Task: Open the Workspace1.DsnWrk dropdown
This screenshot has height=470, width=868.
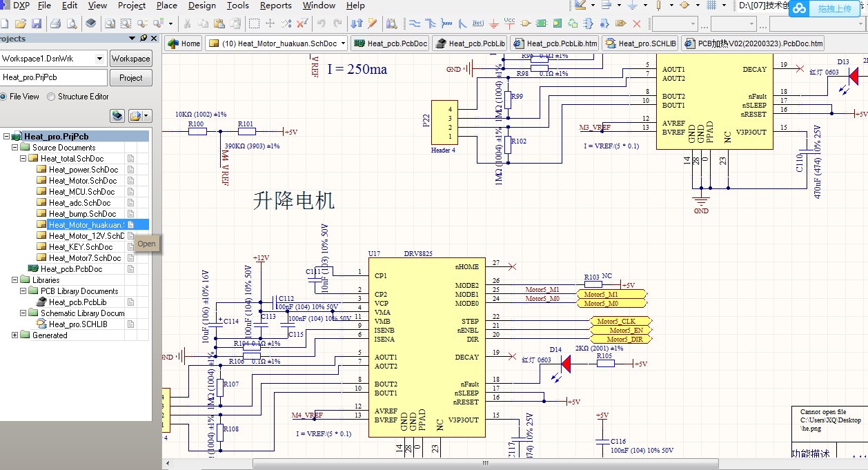Action: (x=99, y=59)
